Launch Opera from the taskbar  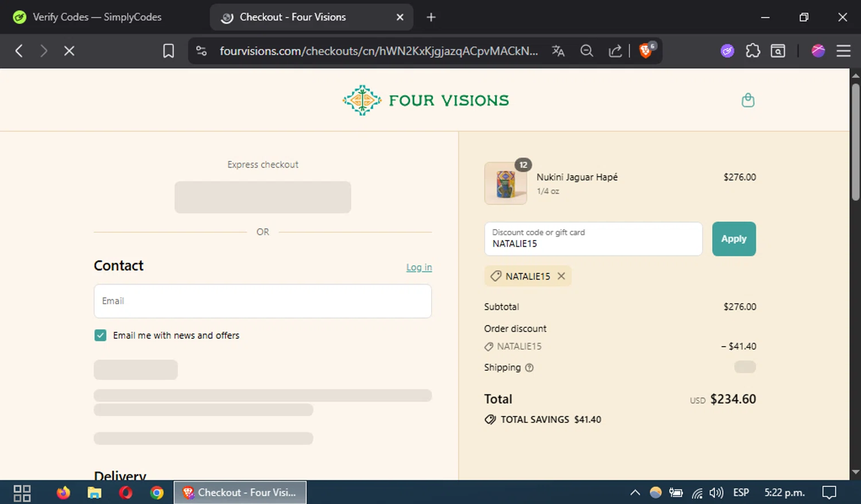pyautogui.click(x=126, y=493)
